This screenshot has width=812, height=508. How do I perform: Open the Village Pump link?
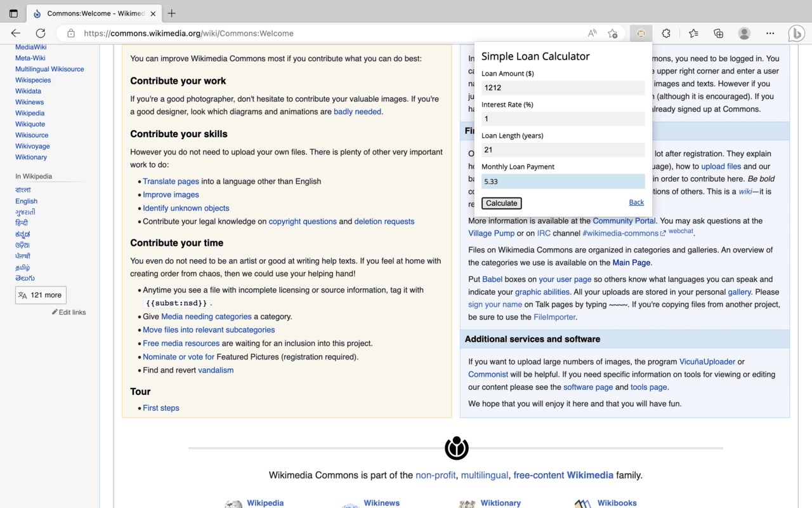tap(491, 234)
